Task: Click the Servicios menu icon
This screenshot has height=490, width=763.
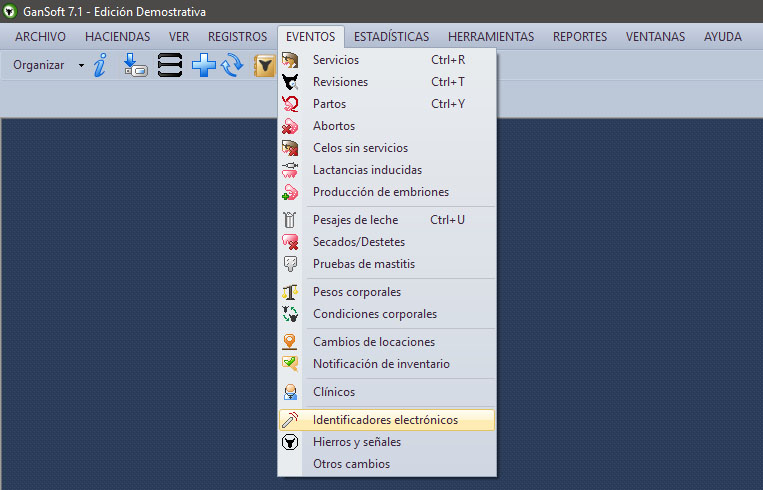Action: pyautogui.click(x=290, y=60)
